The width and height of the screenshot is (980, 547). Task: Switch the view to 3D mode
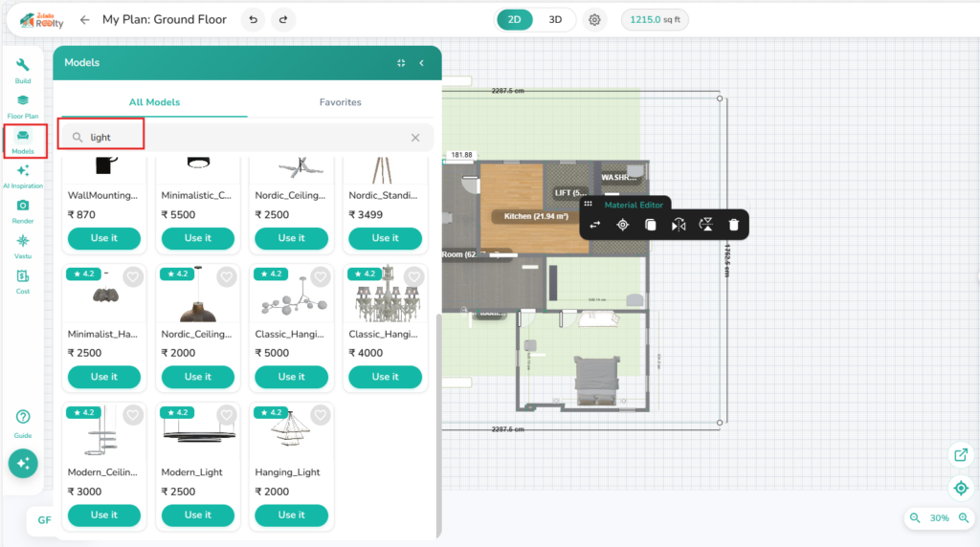point(555,20)
